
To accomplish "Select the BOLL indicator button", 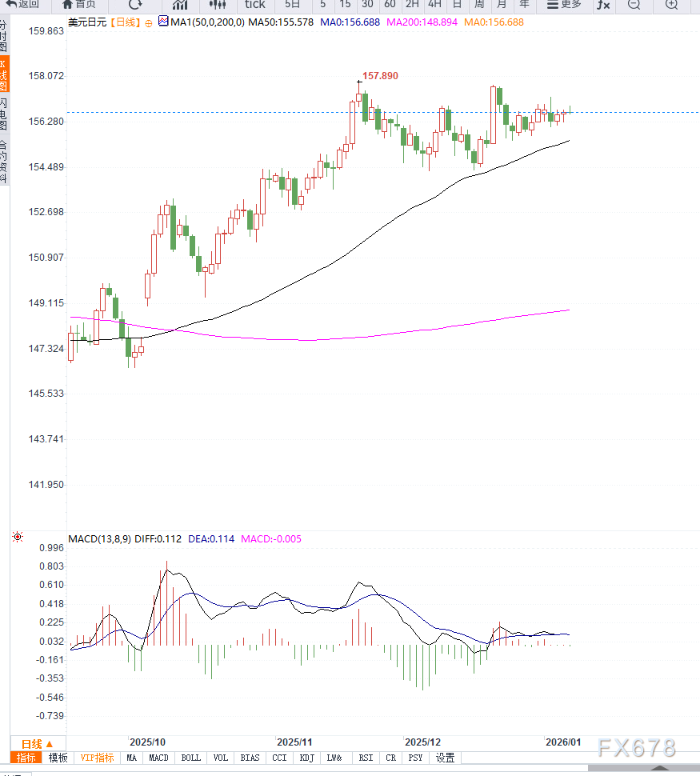I will [191, 758].
